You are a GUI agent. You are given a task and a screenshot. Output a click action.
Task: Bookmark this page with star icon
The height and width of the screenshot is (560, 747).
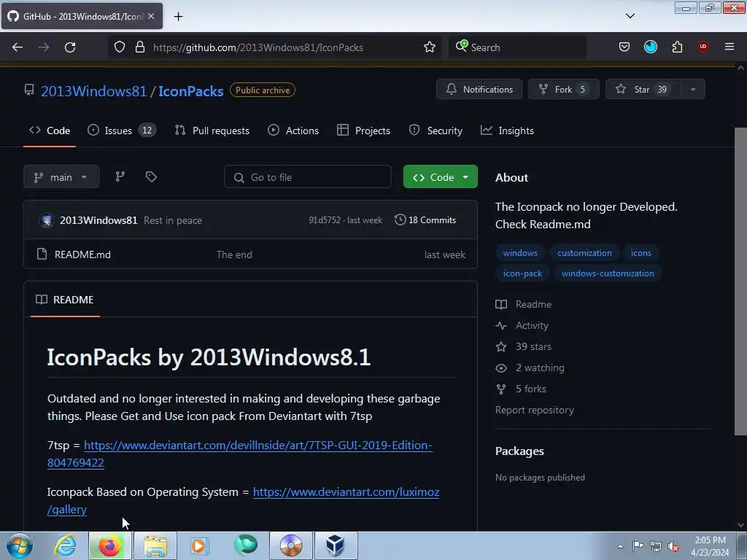[x=429, y=47]
